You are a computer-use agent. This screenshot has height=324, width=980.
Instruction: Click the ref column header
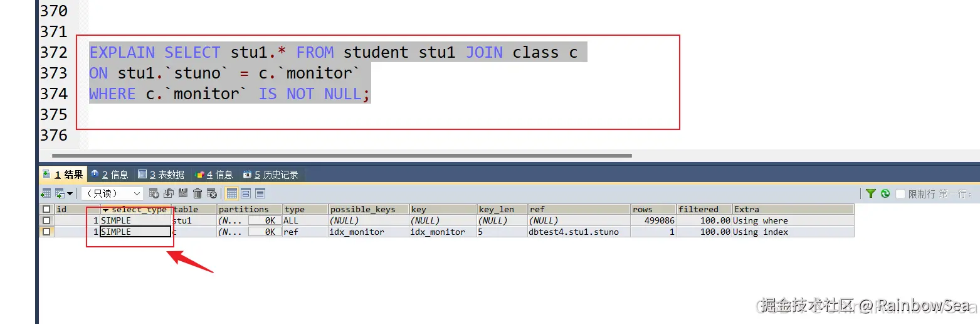tap(579, 209)
